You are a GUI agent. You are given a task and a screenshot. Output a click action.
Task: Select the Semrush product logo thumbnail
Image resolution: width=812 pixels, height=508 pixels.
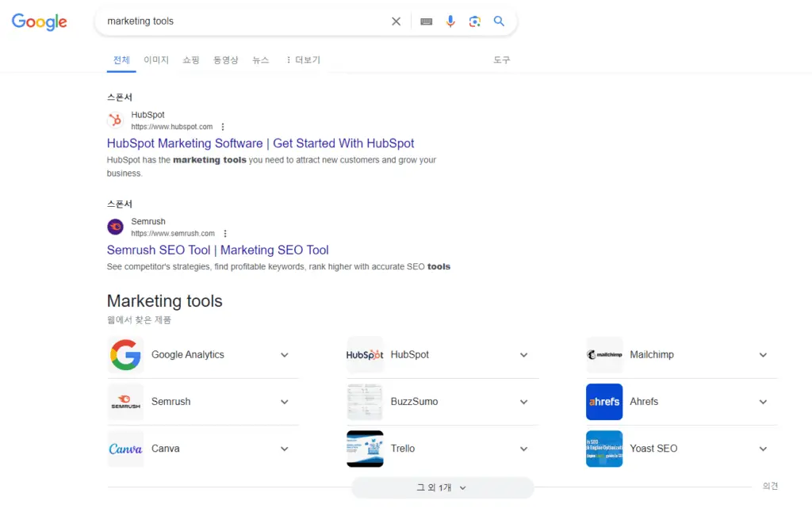tap(126, 402)
